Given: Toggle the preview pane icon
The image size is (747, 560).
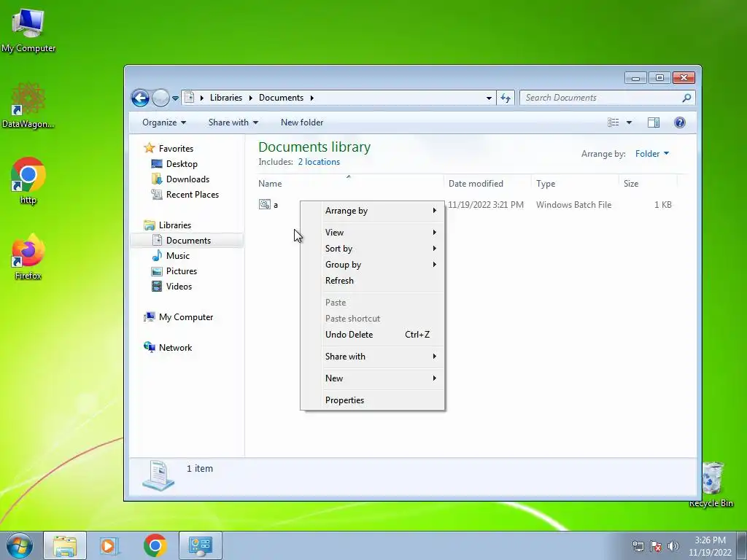Looking at the screenshot, I should point(654,122).
